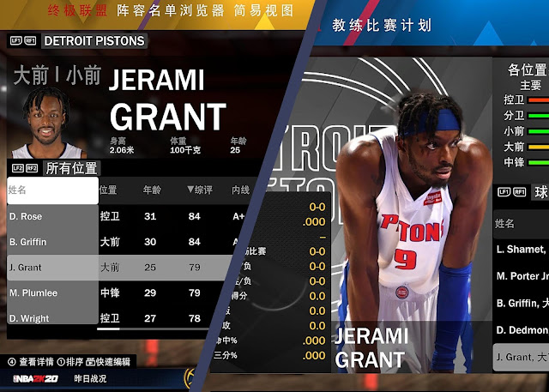549x392 pixels.
Task: Click the 分卫 green rating bar
Action: click(539, 116)
